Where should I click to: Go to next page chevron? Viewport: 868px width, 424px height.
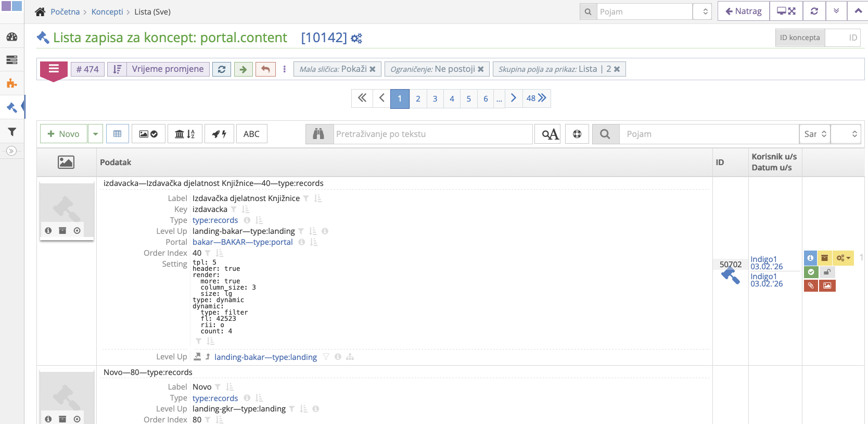click(x=513, y=98)
